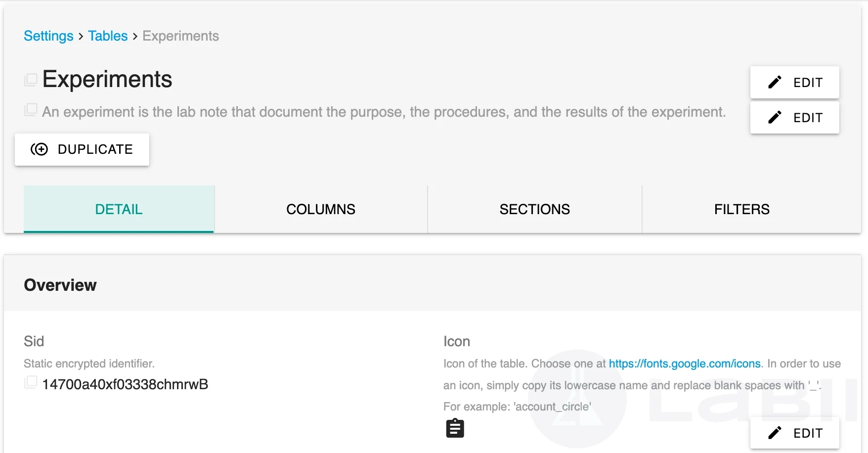Click the pencil icon on the description's EDIT button
The height and width of the screenshot is (453, 868).
click(x=775, y=117)
